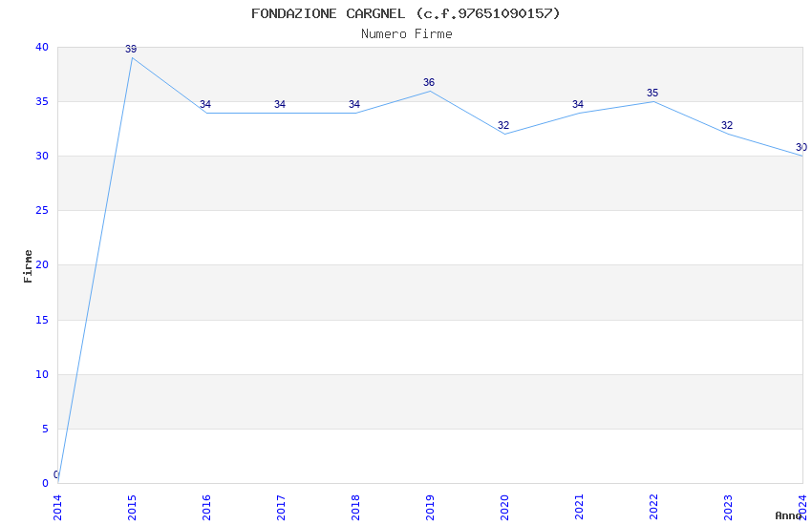Image resolution: width=812 pixels, height=525 pixels.
Task: Select the 2023 x-axis year label
Action: pyautogui.click(x=729, y=508)
